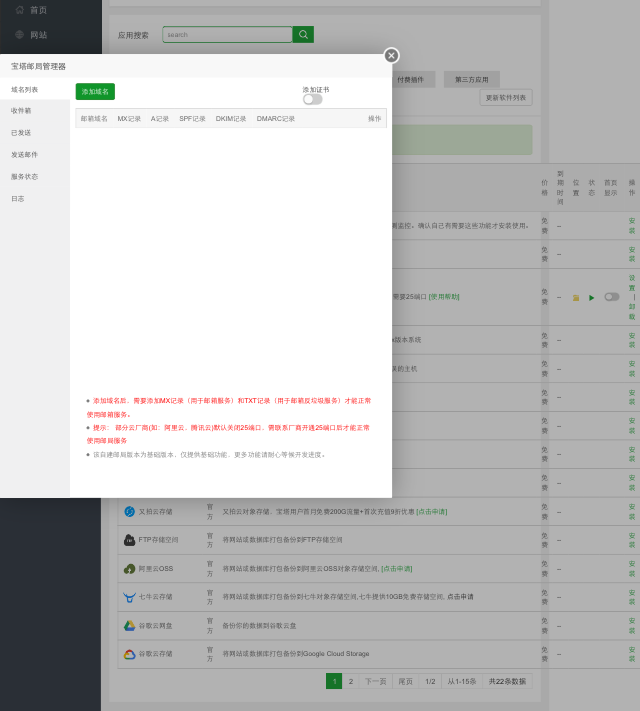The width and height of the screenshot is (640, 711).
Task: Toggle 首页显示 switch for mail plugin
Action: 611,297
